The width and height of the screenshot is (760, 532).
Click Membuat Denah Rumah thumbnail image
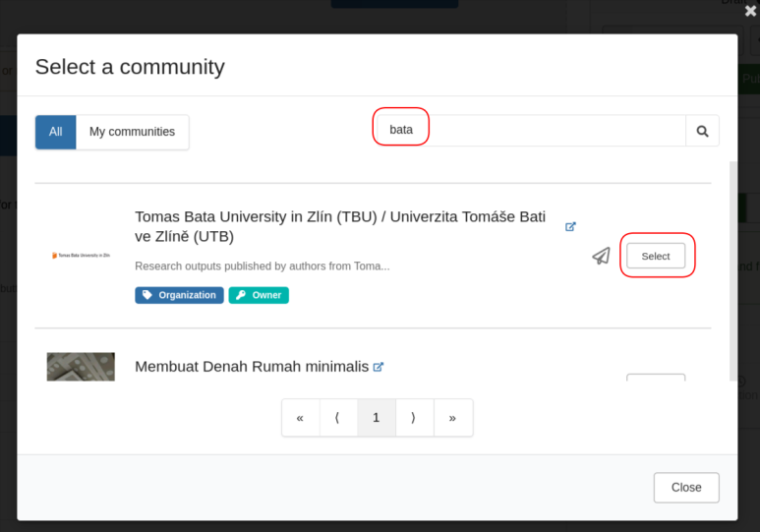tap(81, 367)
